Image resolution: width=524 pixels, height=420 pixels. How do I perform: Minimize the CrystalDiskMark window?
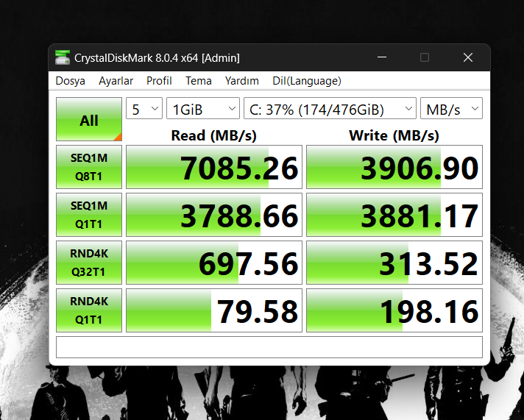pyautogui.click(x=382, y=57)
